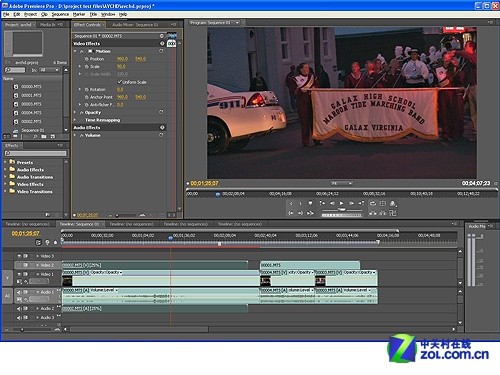Click the timeline zoom slider handle
This screenshot has width=500, height=375.
click(22, 330)
